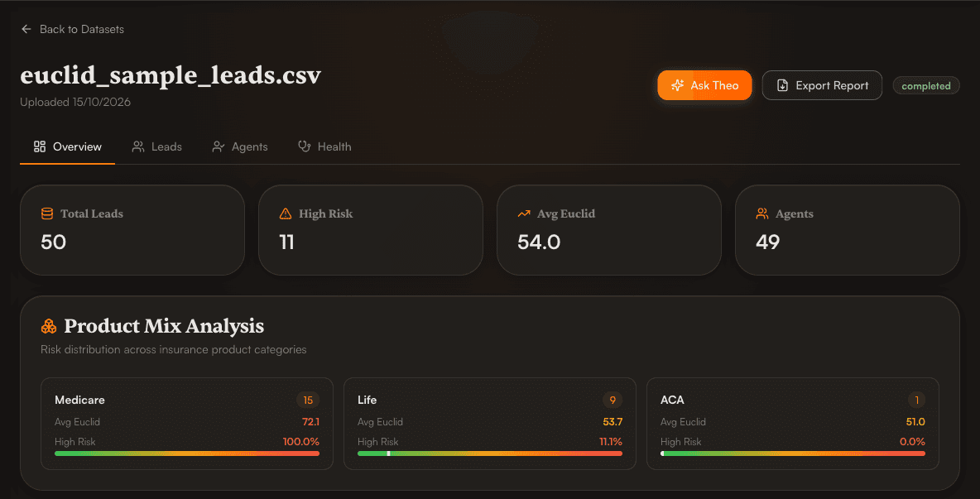The image size is (980, 499).
Task: Select the euclid_sample_leads.csv title
Action: (171, 75)
